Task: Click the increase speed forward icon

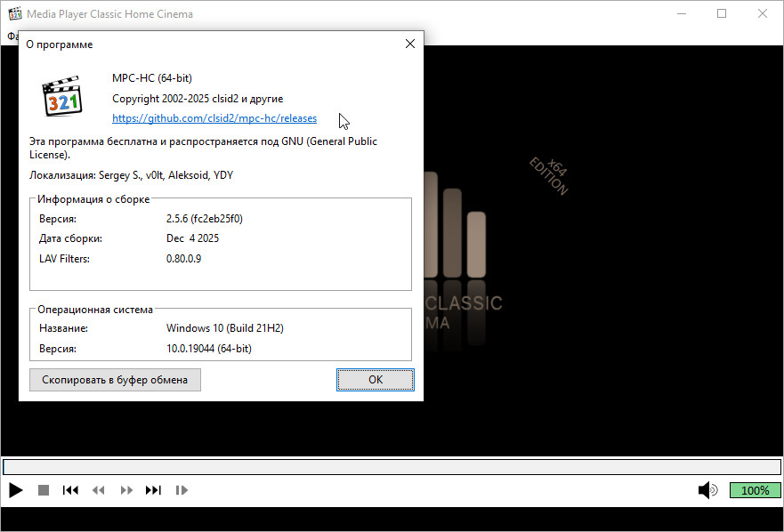Action: point(126,490)
